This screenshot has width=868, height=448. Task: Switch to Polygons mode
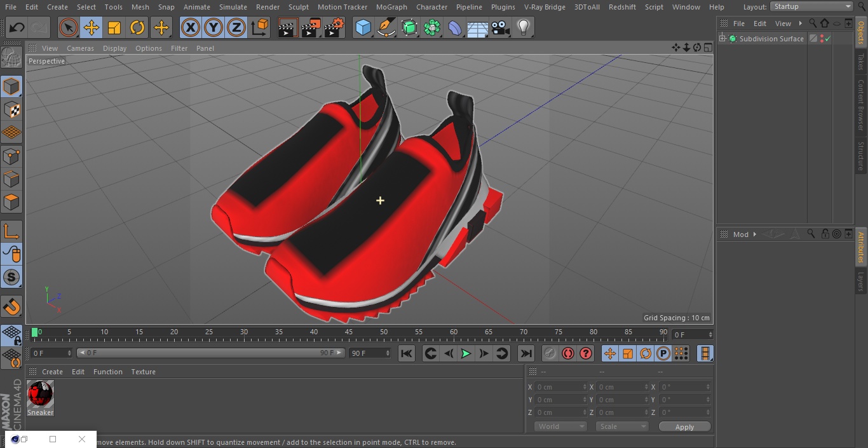pos(11,202)
